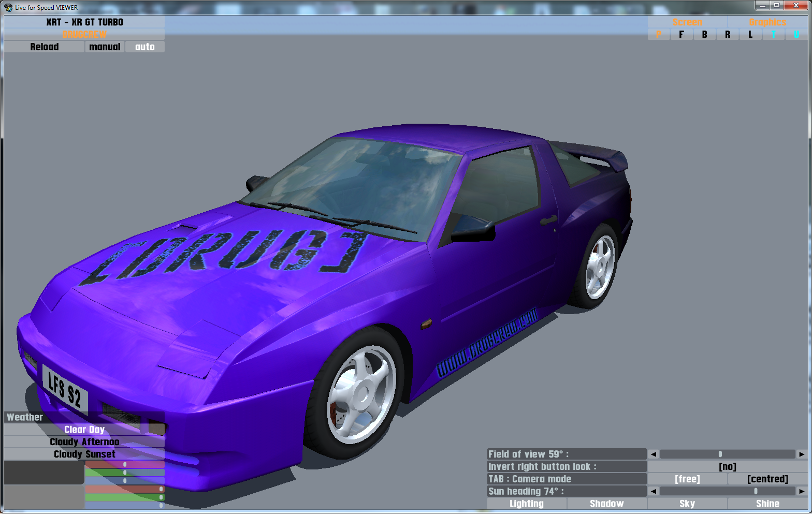Open the Screen tab

tap(687, 22)
